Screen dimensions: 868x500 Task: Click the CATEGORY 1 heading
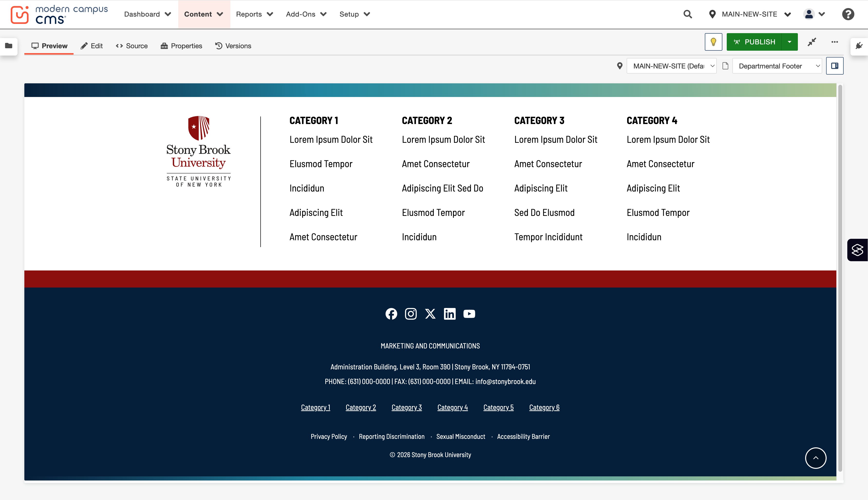(314, 121)
